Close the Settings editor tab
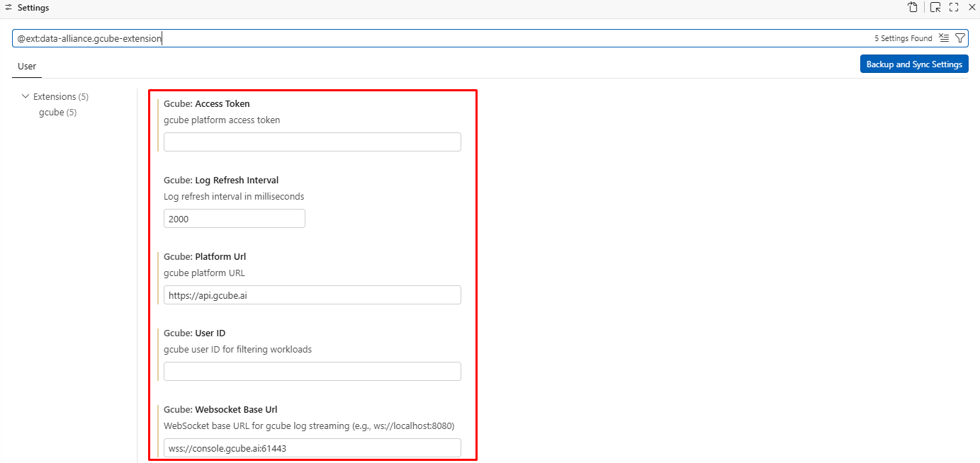This screenshot has width=980, height=463. (972, 8)
